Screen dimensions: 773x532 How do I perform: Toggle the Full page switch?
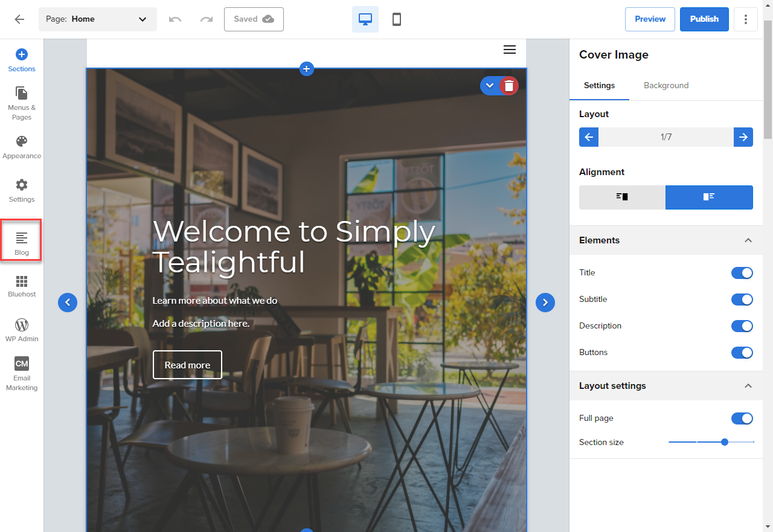(x=742, y=418)
